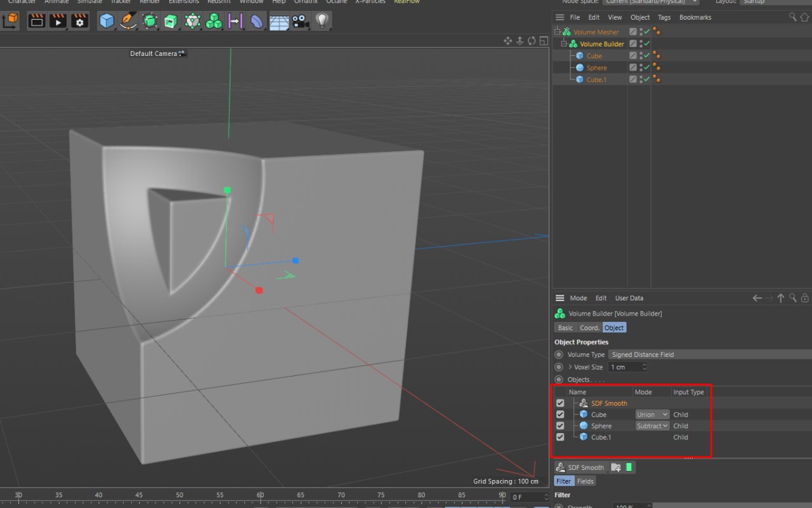This screenshot has width=812, height=508.
Task: Click timeline frame 60 marker
Action: tap(260, 495)
